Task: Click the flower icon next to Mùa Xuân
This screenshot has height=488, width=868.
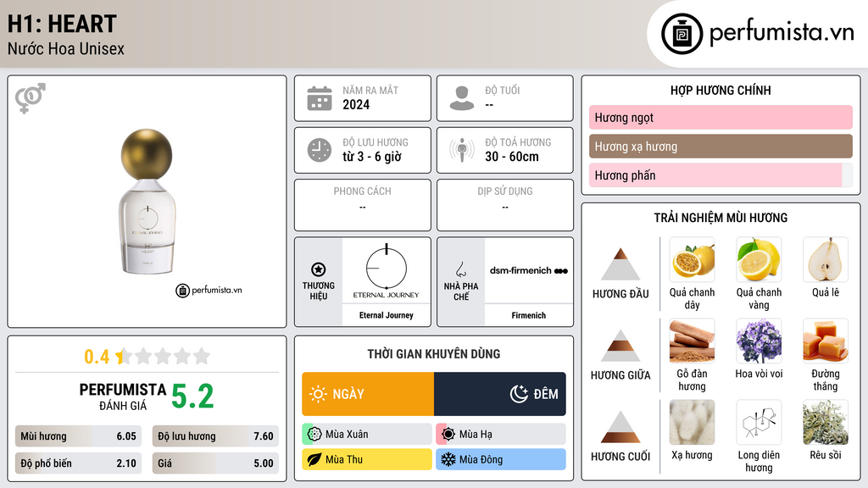Action: (x=314, y=435)
